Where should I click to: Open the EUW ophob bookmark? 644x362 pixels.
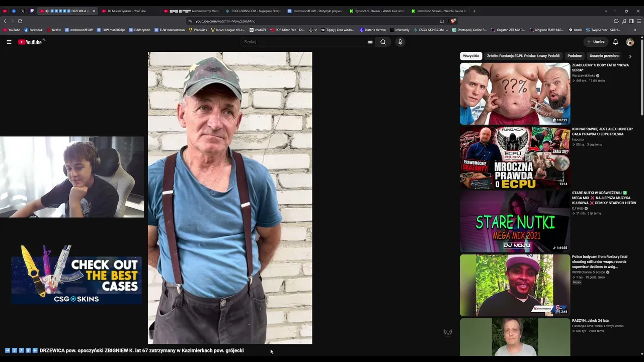point(140,30)
